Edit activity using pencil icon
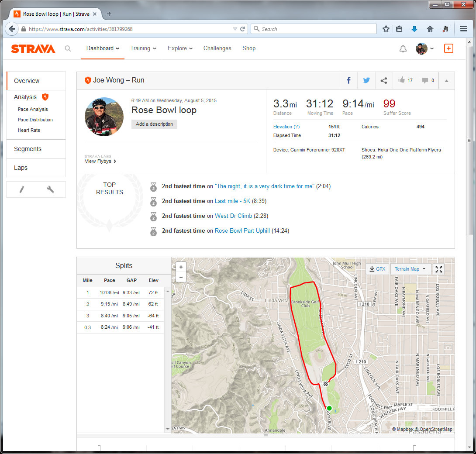The width and height of the screenshot is (476, 454). click(21, 189)
